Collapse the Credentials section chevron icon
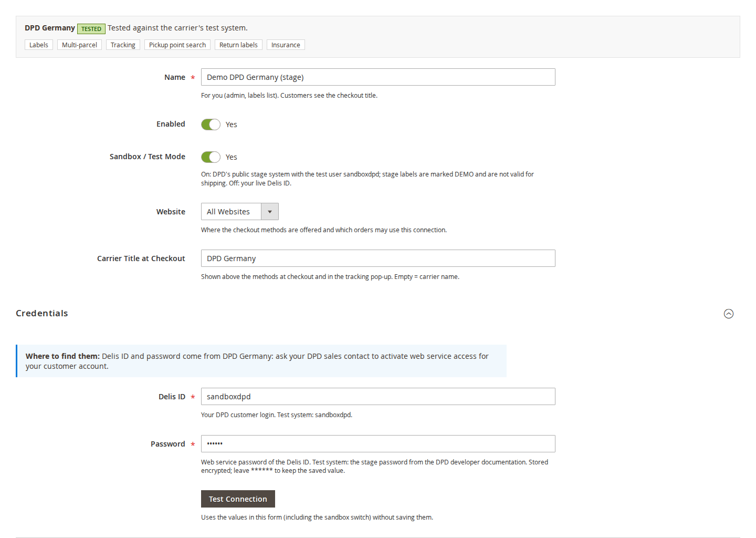 coord(728,314)
